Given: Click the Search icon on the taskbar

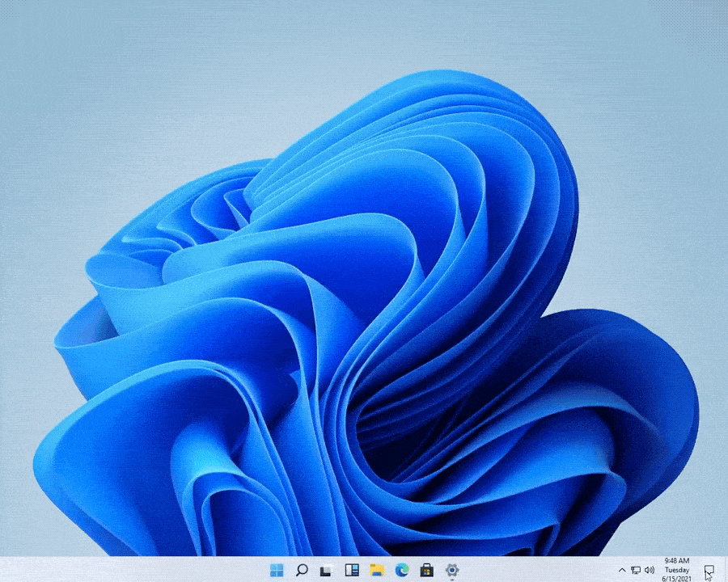Looking at the screenshot, I should (303, 570).
